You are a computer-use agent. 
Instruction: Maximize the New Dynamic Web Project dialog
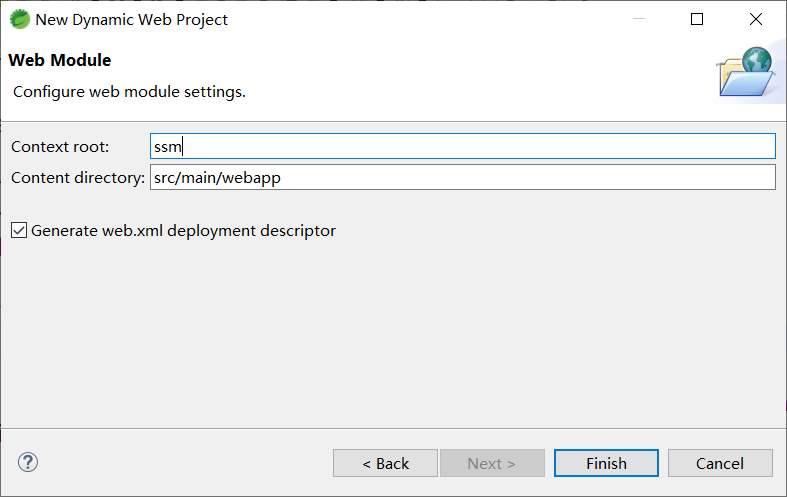click(697, 19)
